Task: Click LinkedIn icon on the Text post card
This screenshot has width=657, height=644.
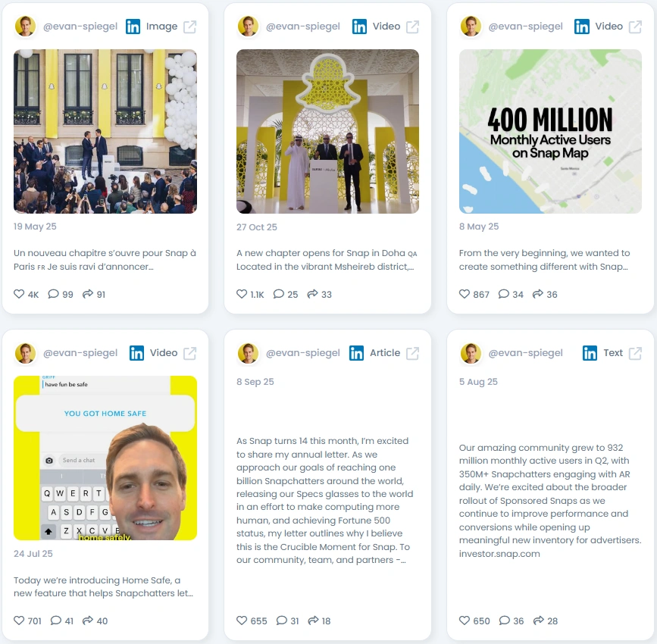Action: point(590,353)
